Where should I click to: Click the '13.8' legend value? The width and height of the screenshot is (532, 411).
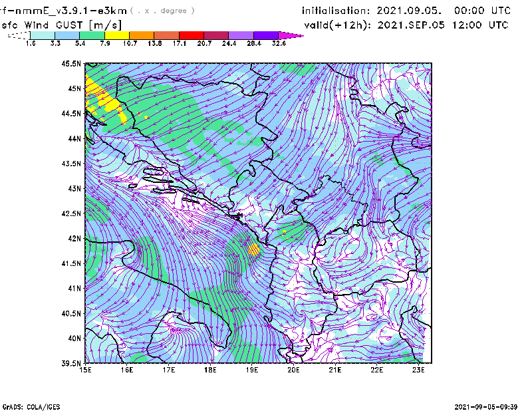pos(155,43)
